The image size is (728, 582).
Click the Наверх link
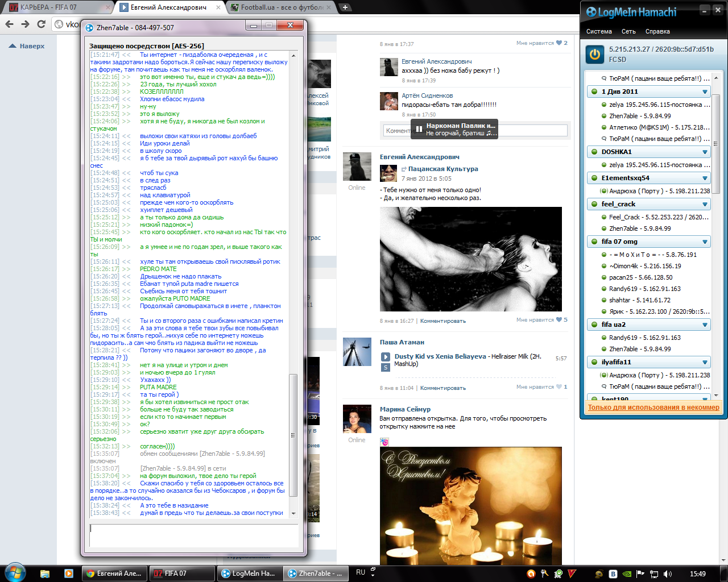pos(32,46)
